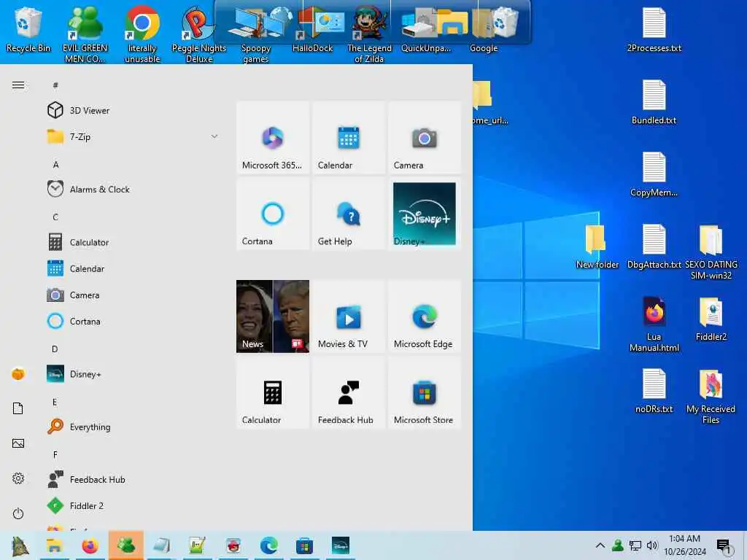Viewport: 747px width, 560px height.
Task: Open the Get Help tile
Action: [349, 214]
